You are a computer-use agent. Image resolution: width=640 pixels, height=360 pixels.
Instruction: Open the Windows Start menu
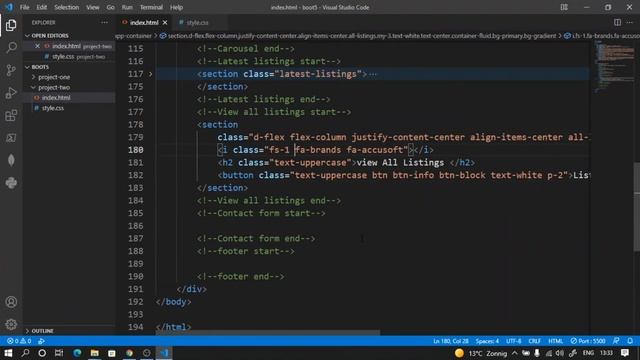pos(8,353)
